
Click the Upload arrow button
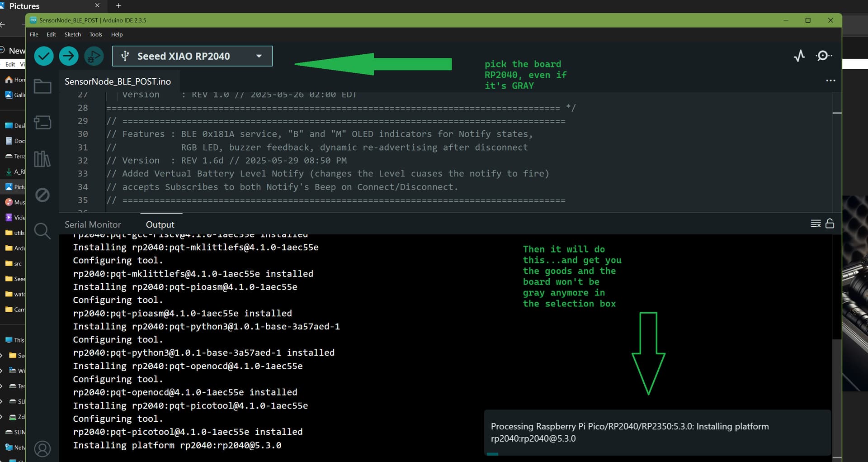click(x=69, y=56)
